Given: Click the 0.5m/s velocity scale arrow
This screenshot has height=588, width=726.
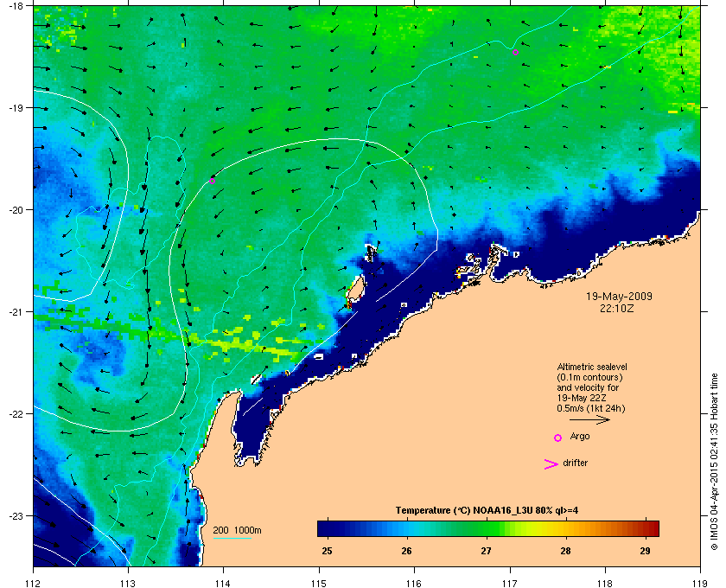Looking at the screenshot, I should 589,420.
